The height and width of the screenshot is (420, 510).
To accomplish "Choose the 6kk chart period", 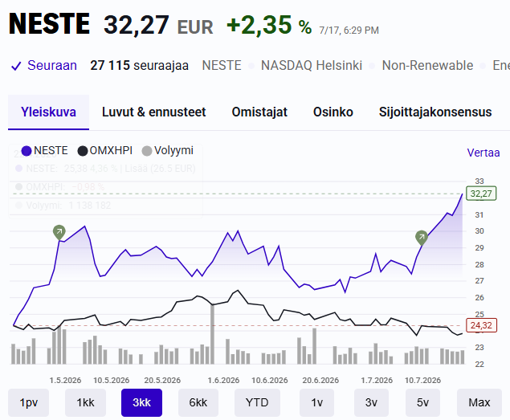I will 198,403.
